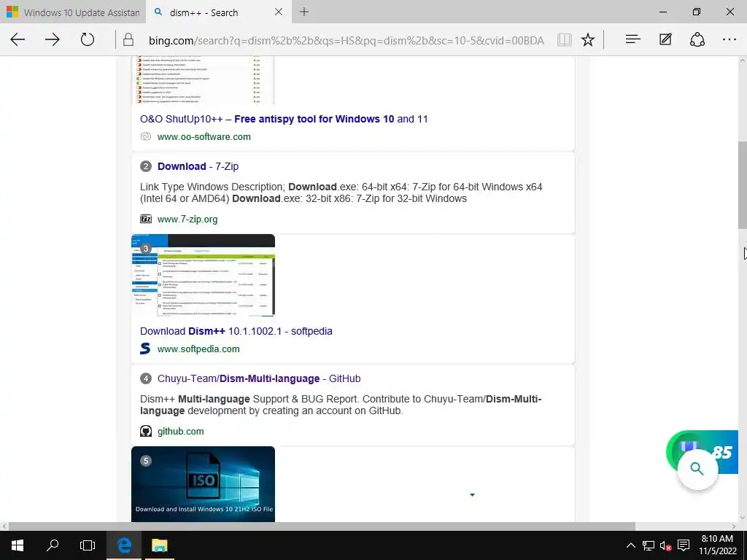747x560 pixels.
Task: Open Dism++ softpedia screenshot thumbnail
Action: point(203,275)
